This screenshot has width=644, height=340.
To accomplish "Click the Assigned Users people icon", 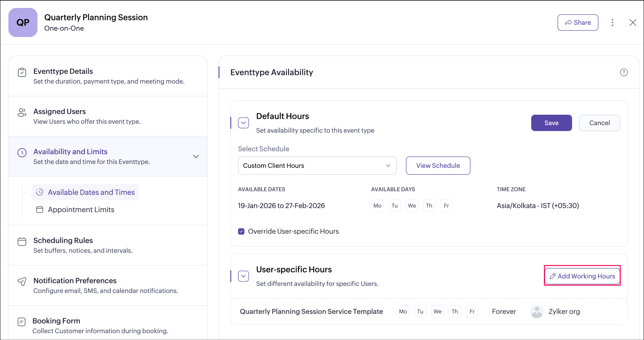I will pyautogui.click(x=22, y=113).
